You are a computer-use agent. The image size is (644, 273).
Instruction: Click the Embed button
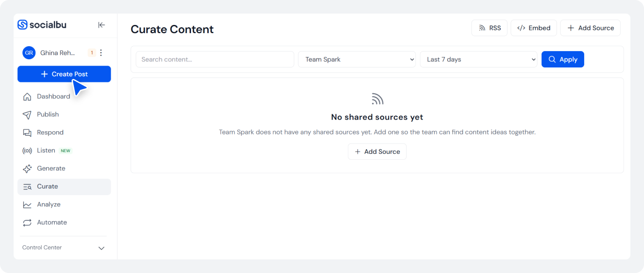[x=534, y=28]
